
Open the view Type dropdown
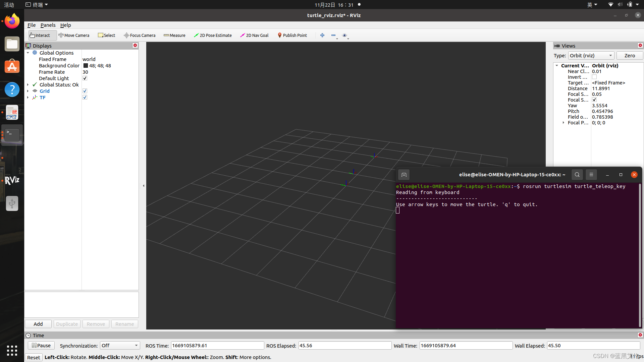tap(591, 56)
